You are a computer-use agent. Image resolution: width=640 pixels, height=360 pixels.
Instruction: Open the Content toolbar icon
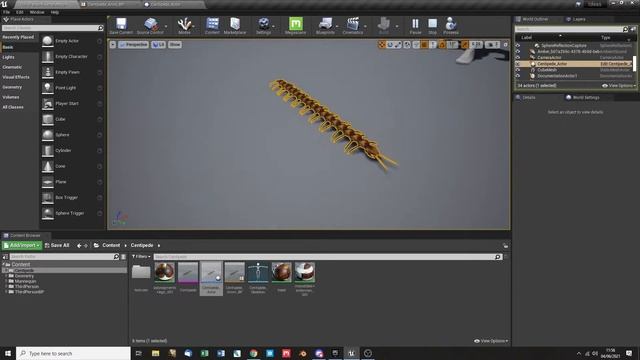point(212,26)
